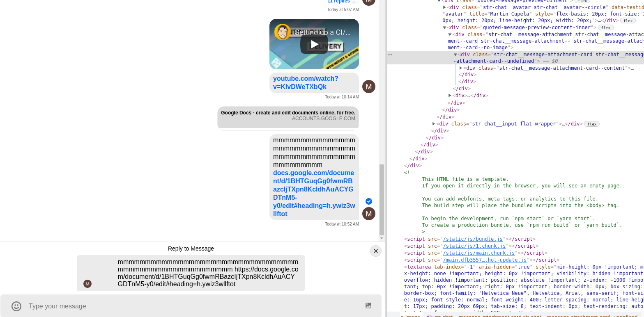The image size is (644, 317).
Task: Open the emoji picker
Action: 16,306
